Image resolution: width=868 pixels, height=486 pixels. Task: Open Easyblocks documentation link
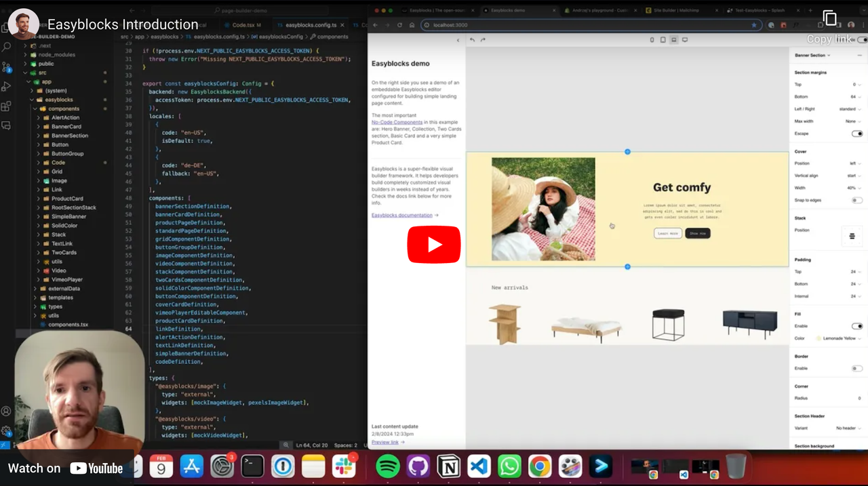[404, 215]
